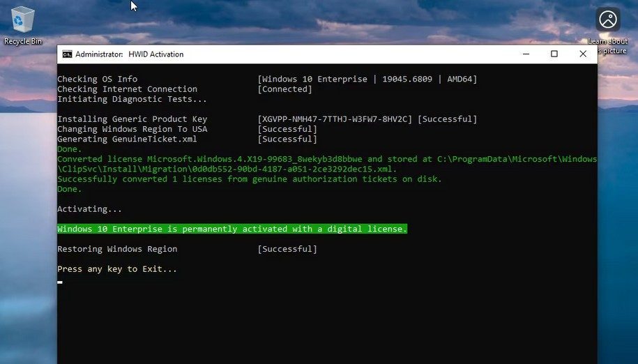638x364 pixels.
Task: Click the '[Connected]' status text
Action: tap(284, 89)
